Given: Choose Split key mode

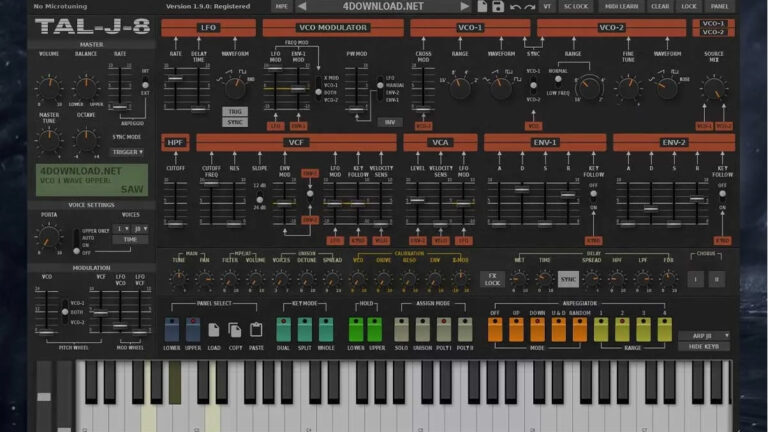Looking at the screenshot, I should [x=304, y=329].
